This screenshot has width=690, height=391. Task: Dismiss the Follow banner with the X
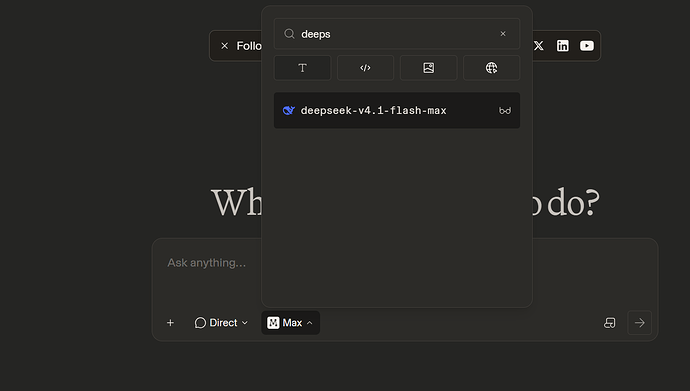tap(224, 46)
